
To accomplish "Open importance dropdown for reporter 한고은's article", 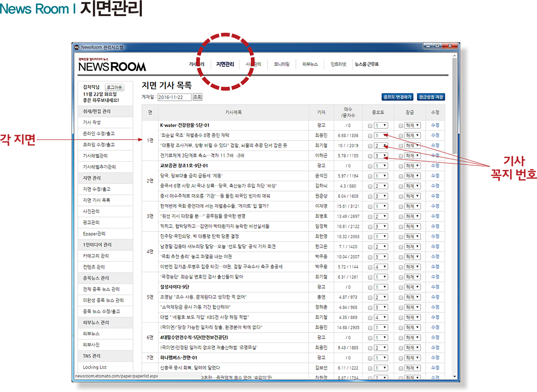I will (x=381, y=247).
